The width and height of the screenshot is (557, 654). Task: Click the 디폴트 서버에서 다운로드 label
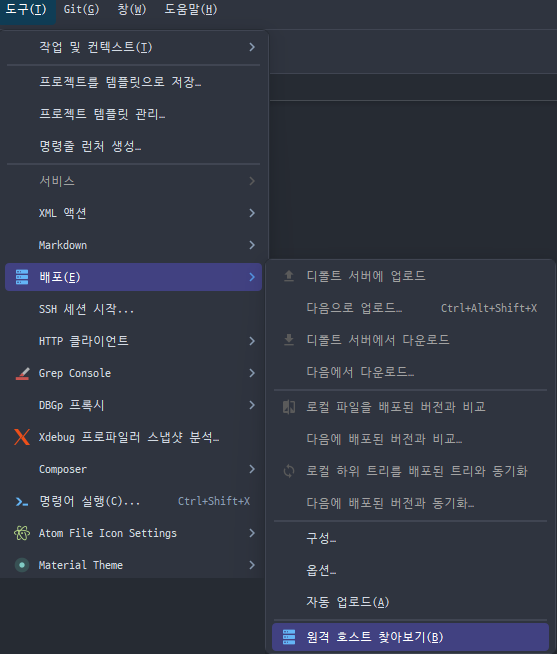(378, 340)
